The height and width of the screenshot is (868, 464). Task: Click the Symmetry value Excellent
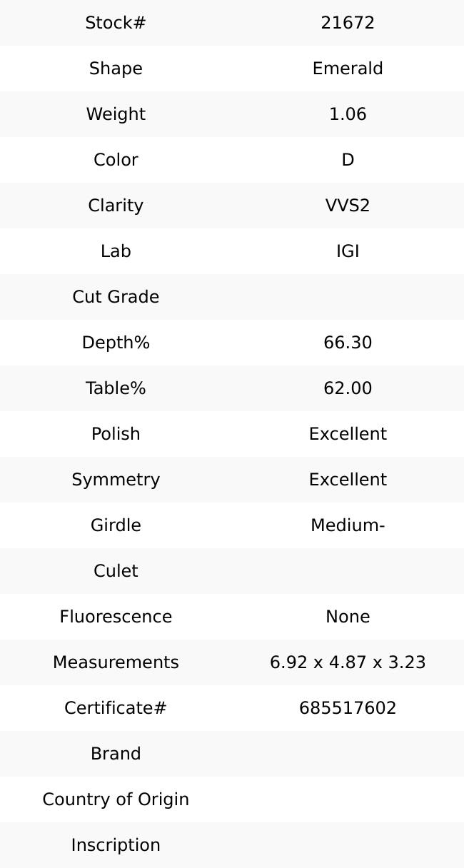tap(348, 480)
